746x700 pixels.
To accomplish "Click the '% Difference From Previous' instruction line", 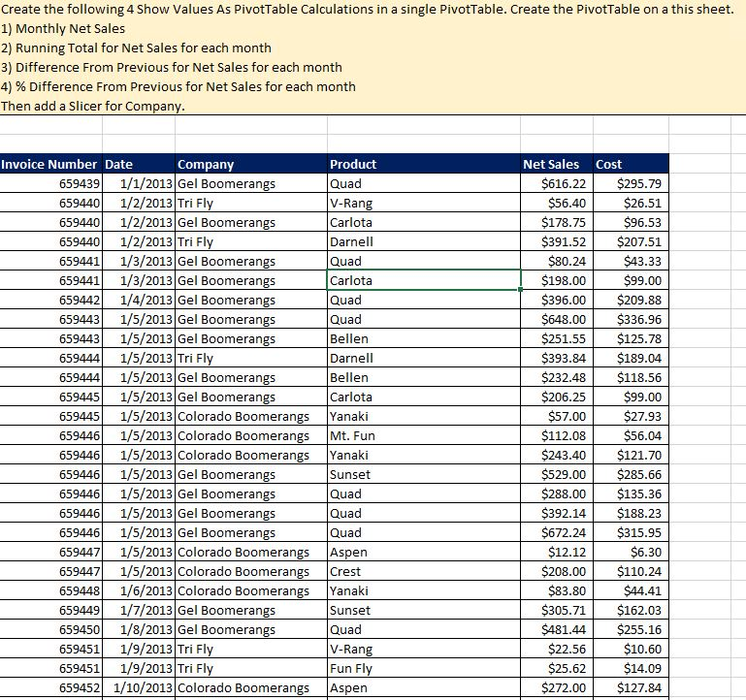I will click(x=178, y=87).
